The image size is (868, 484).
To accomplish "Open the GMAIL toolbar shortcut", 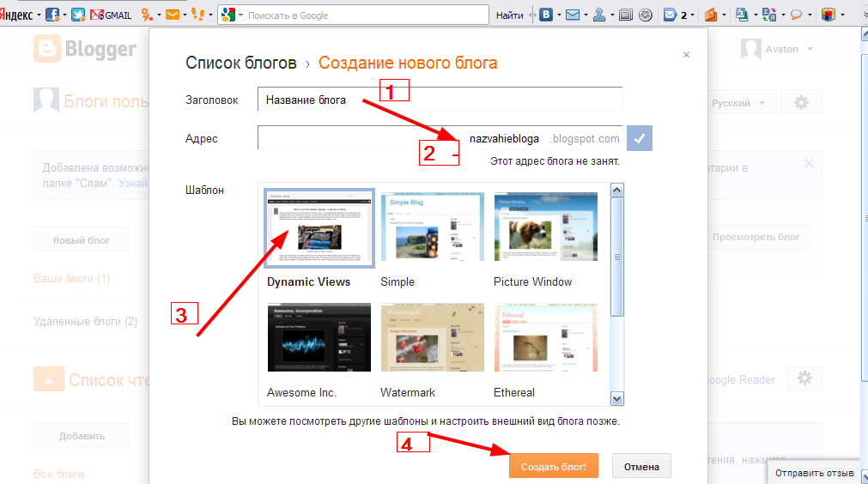I will [111, 15].
